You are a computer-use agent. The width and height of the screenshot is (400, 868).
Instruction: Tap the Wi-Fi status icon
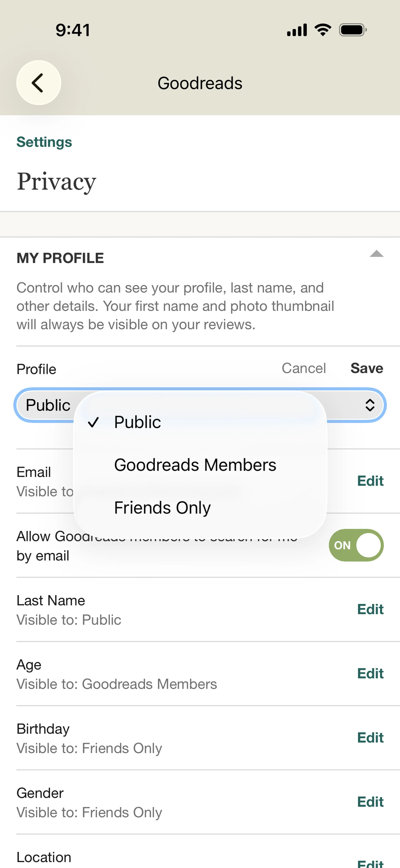[322, 30]
